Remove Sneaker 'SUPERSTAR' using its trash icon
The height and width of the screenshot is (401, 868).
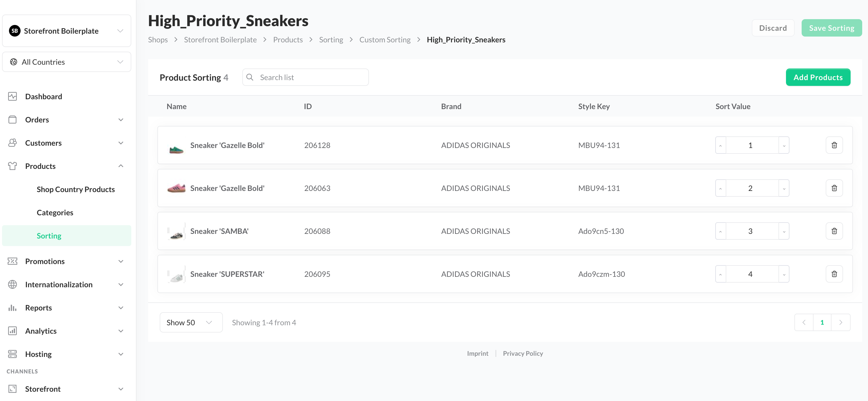[x=834, y=274]
